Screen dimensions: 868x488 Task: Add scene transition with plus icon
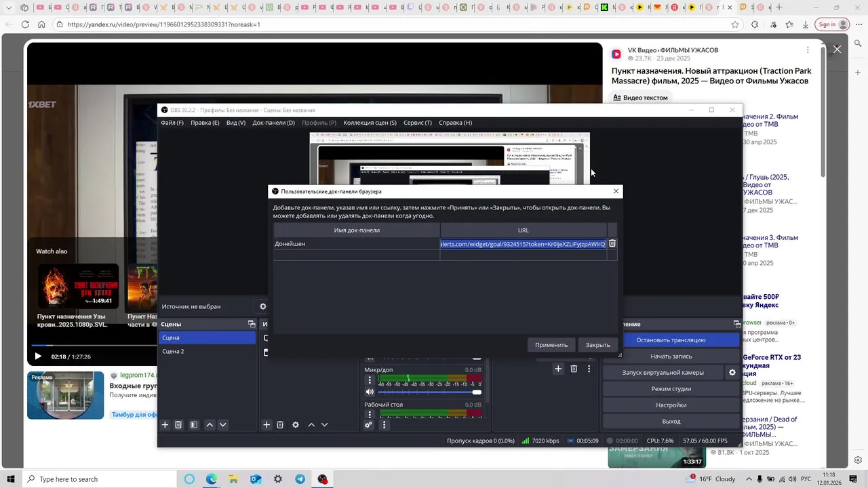[x=558, y=369]
